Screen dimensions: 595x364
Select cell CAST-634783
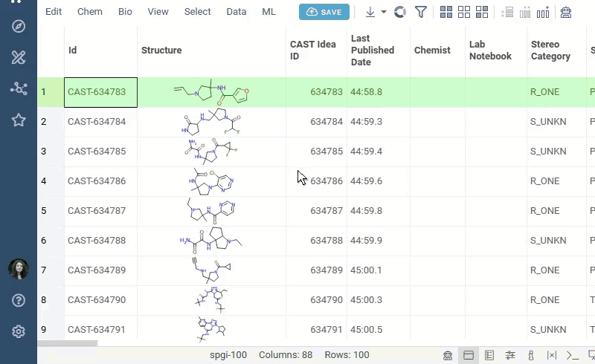tap(100, 92)
